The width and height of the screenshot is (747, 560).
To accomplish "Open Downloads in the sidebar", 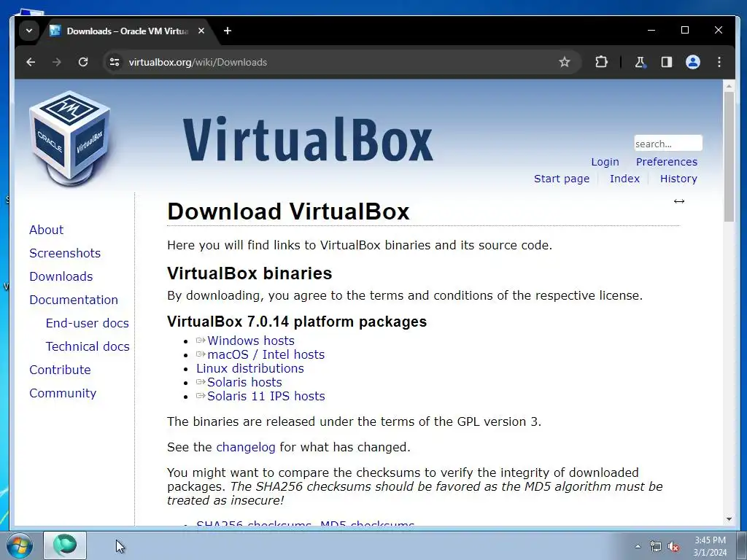I will coord(61,276).
